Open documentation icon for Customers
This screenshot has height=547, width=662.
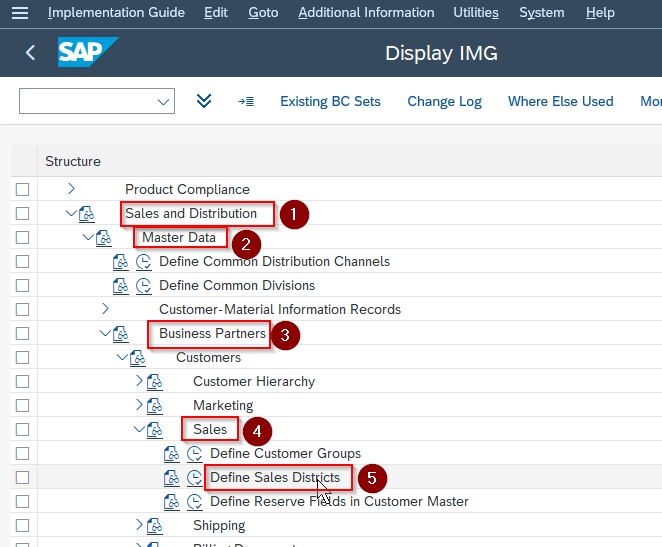tap(138, 358)
